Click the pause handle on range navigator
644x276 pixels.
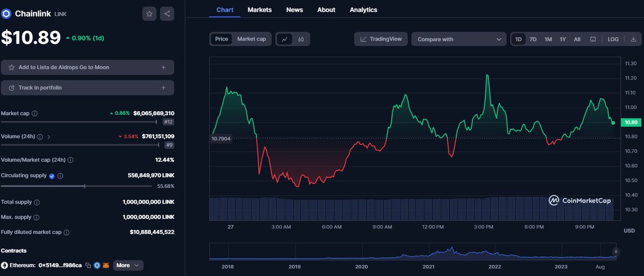coord(616,251)
